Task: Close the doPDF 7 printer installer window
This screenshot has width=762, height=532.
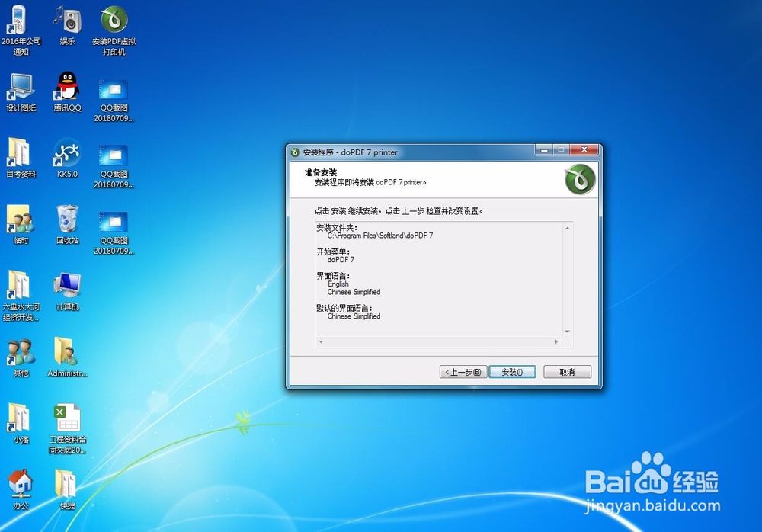Action: (x=584, y=150)
